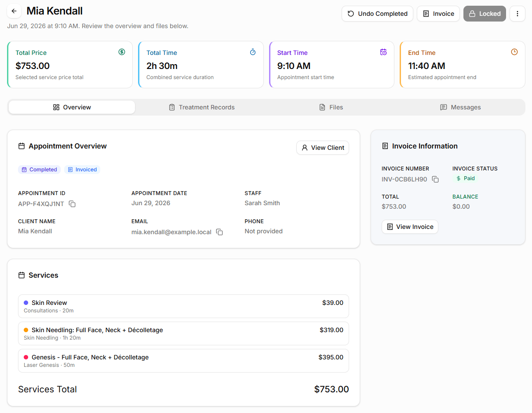Viewport: 532px width, 413px height.
Task: Click the stopwatch icon on Total Time card
Action: pyautogui.click(x=253, y=52)
